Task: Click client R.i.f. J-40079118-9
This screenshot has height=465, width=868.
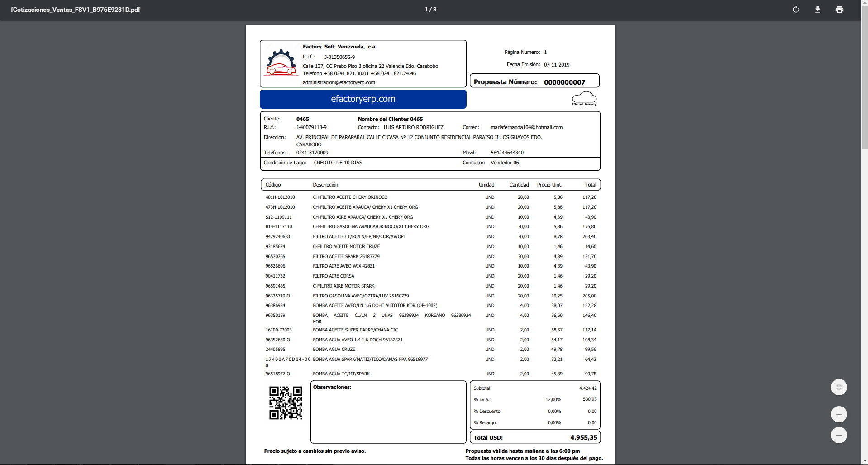Action: pos(311,127)
